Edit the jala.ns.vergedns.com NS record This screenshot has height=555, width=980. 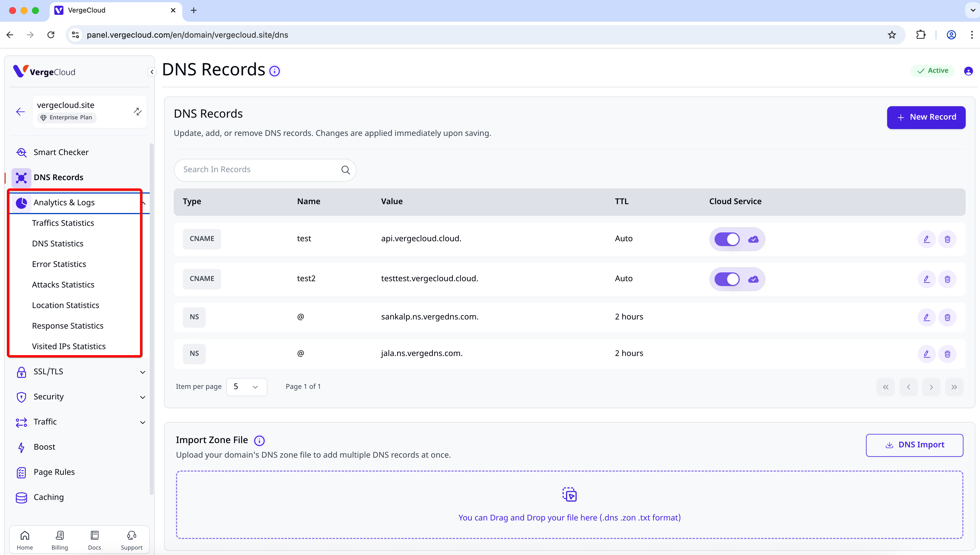[926, 354]
